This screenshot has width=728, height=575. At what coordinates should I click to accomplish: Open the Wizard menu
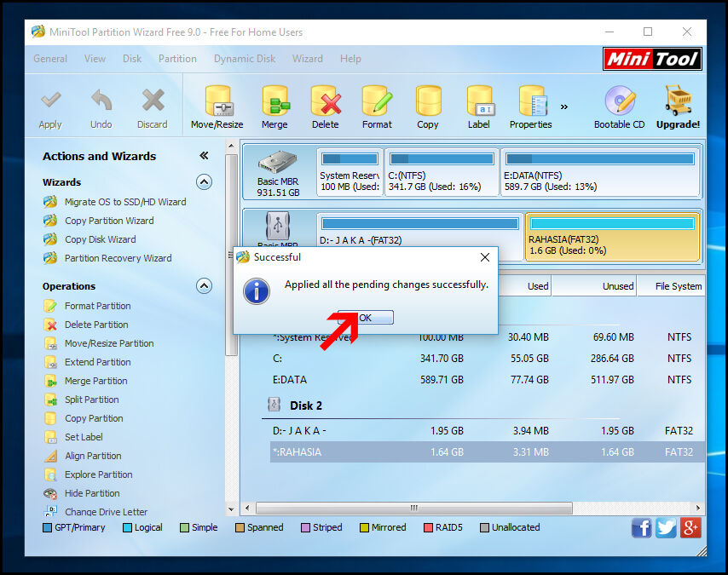tap(308, 59)
